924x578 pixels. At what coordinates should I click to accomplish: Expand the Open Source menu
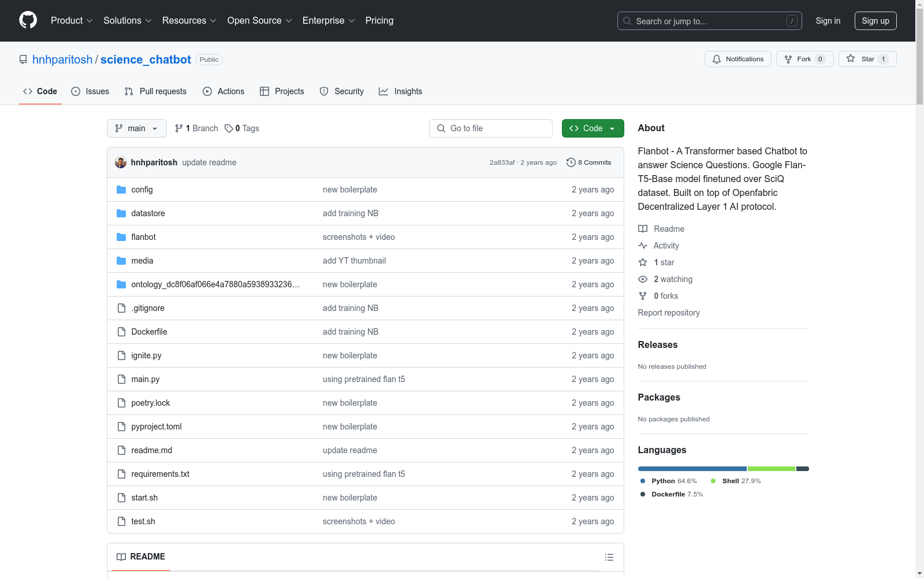click(x=260, y=20)
